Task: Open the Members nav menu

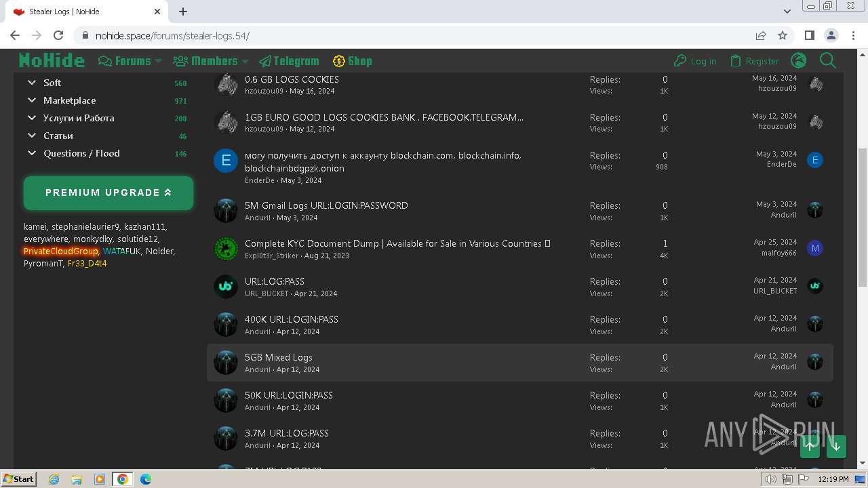Action: pyautogui.click(x=205, y=61)
